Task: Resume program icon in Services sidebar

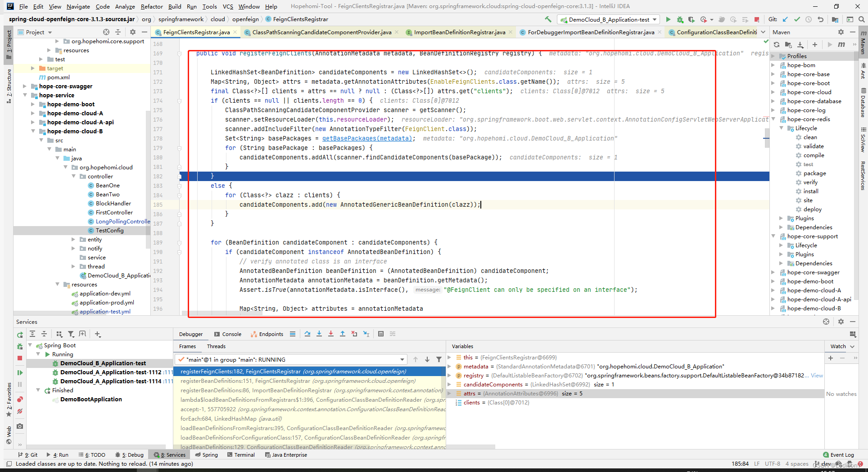Action: [20, 372]
